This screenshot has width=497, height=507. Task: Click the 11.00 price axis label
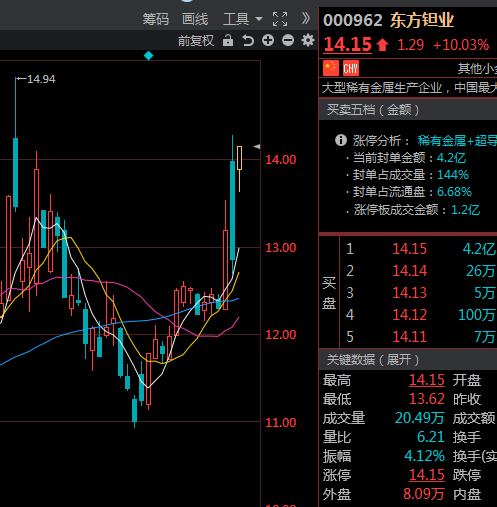(x=281, y=423)
